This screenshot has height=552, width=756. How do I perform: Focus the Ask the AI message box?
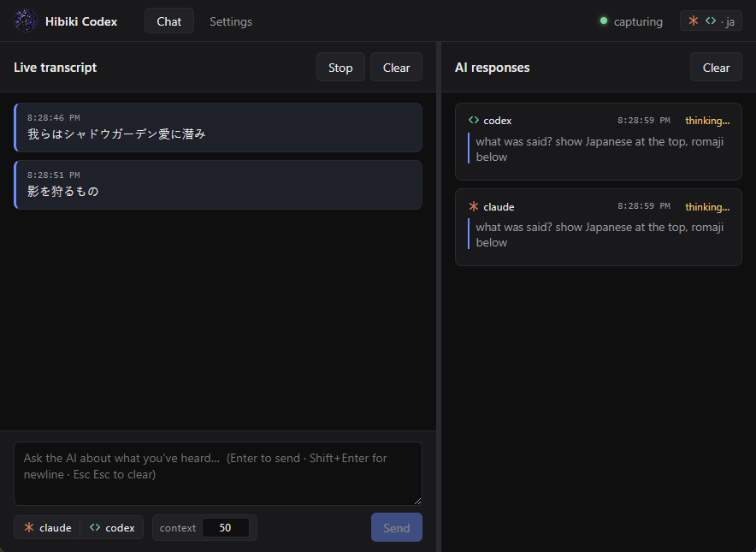click(218, 473)
